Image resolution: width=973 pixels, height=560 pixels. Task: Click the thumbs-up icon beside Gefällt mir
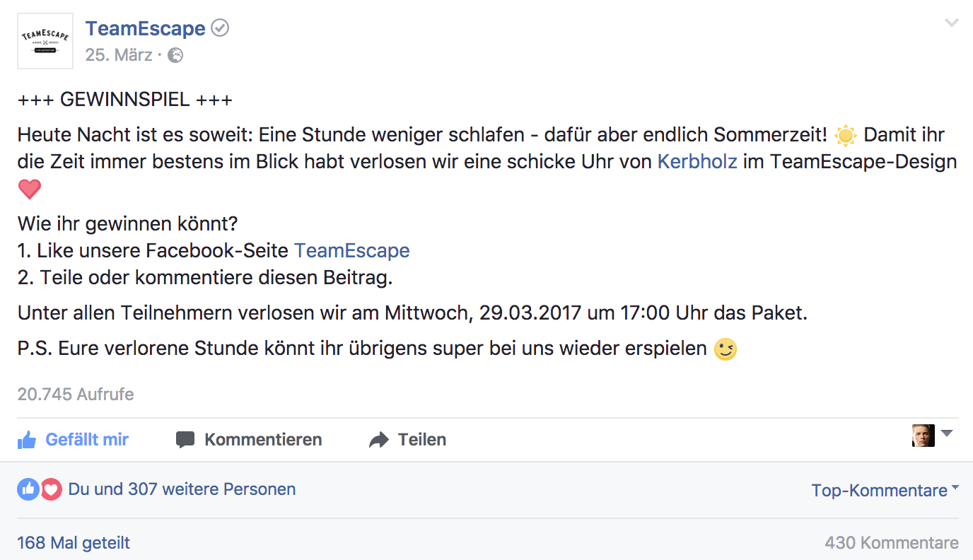(x=28, y=441)
